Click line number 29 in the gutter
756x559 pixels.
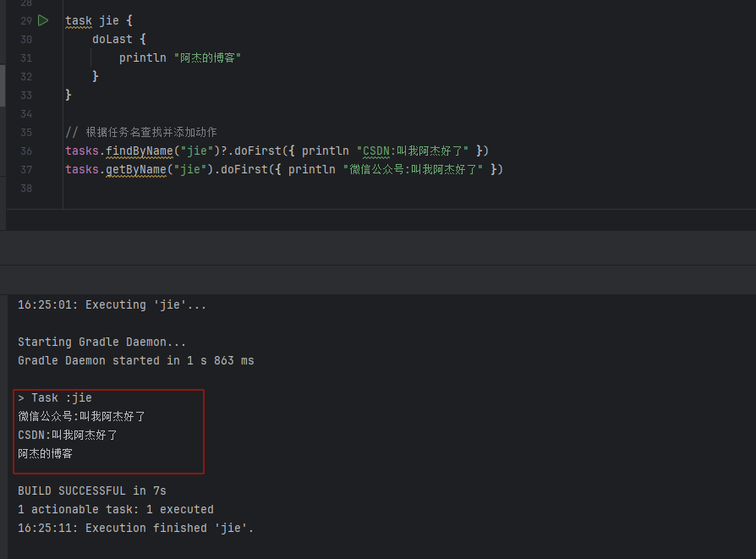(x=26, y=21)
